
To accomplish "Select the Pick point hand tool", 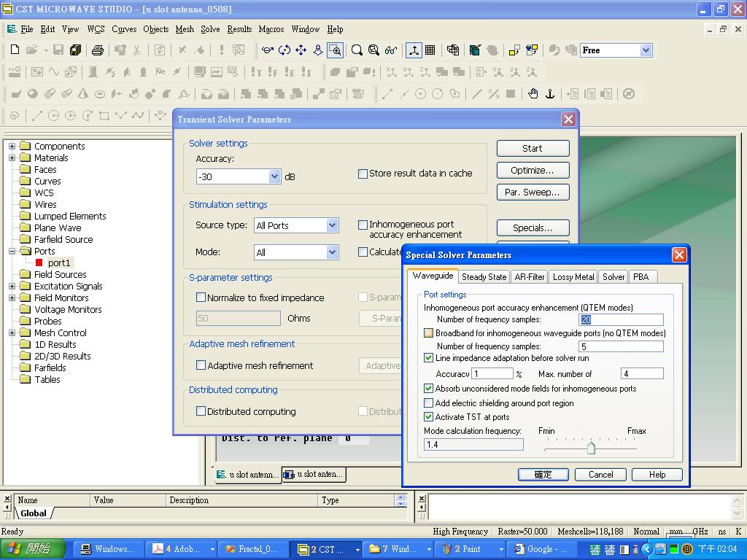I will [x=533, y=94].
